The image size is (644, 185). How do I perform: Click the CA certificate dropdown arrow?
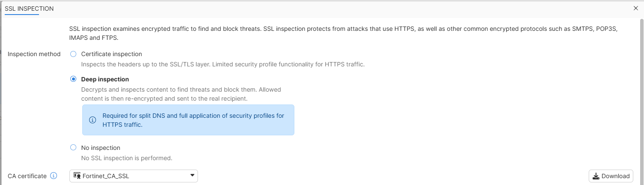pyautogui.click(x=192, y=176)
